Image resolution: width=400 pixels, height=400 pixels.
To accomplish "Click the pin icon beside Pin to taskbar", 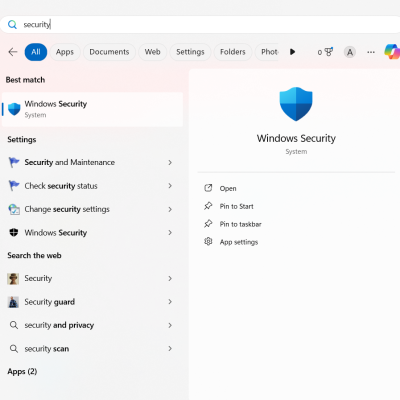I will 208,224.
